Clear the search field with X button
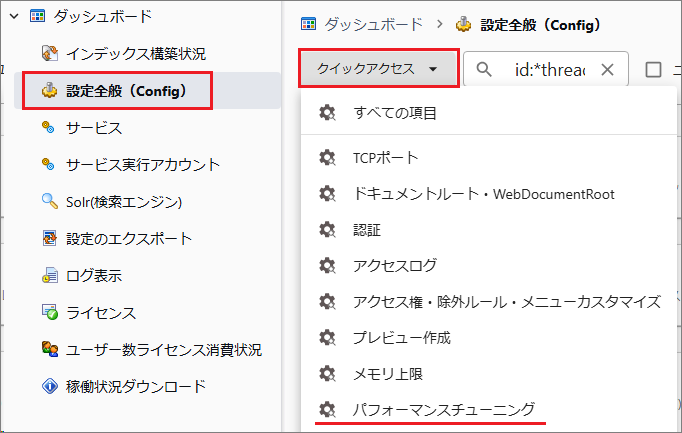The width and height of the screenshot is (682, 433). click(x=607, y=69)
